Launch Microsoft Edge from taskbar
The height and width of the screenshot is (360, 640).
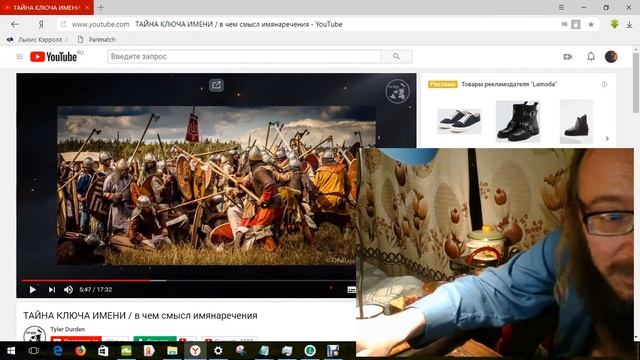point(58,351)
